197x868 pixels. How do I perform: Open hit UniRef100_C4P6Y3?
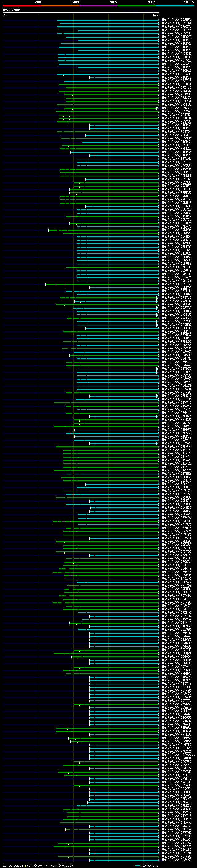click(x=176, y=37)
